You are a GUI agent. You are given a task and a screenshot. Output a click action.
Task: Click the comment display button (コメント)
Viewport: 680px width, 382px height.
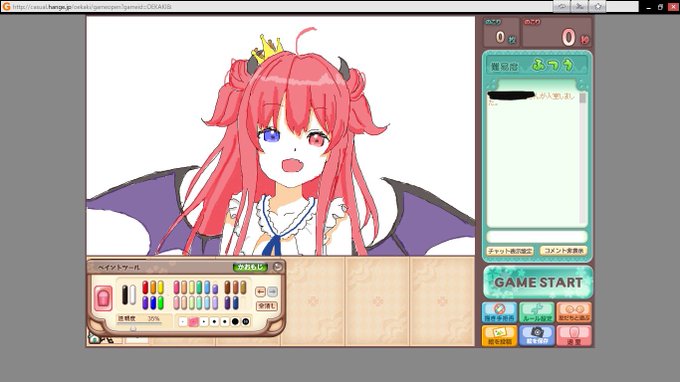coord(563,251)
